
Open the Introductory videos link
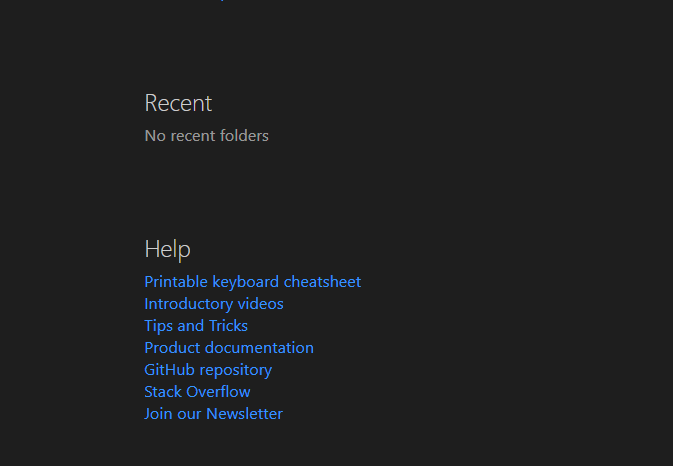click(214, 304)
